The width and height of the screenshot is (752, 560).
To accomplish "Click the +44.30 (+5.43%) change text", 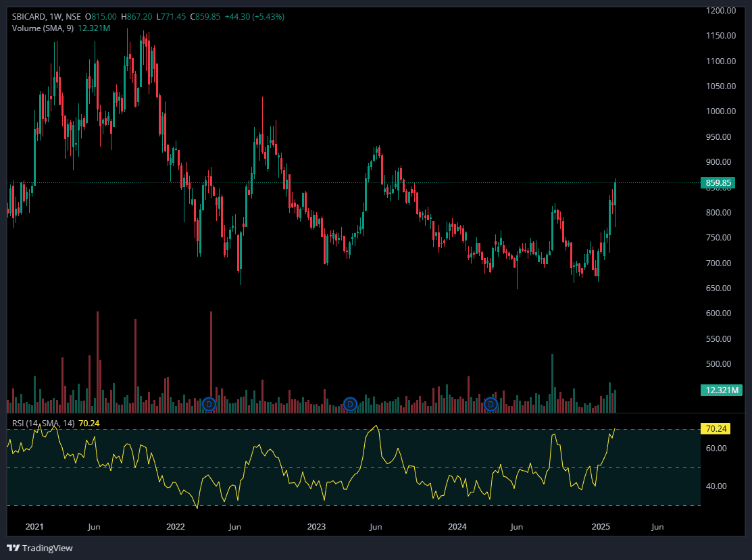I will tap(255, 17).
